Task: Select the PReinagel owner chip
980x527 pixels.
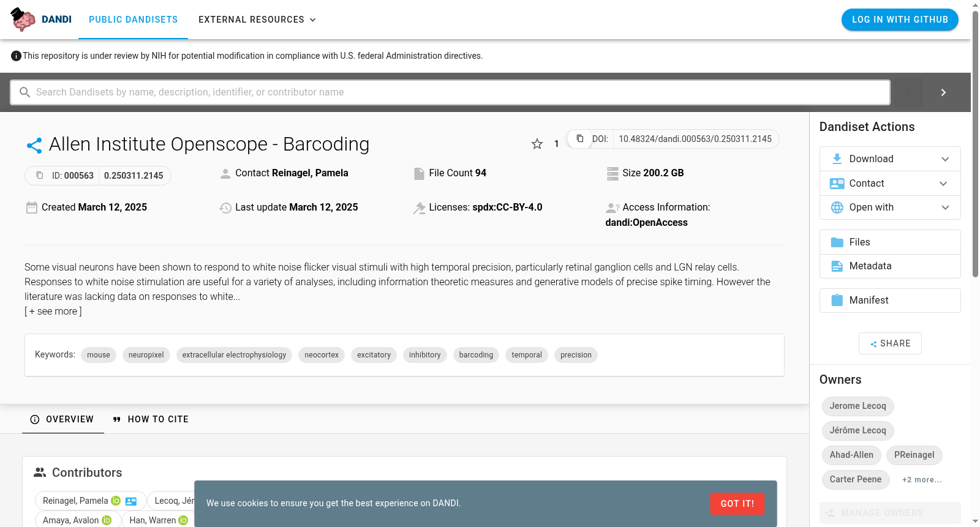Action: (914, 455)
